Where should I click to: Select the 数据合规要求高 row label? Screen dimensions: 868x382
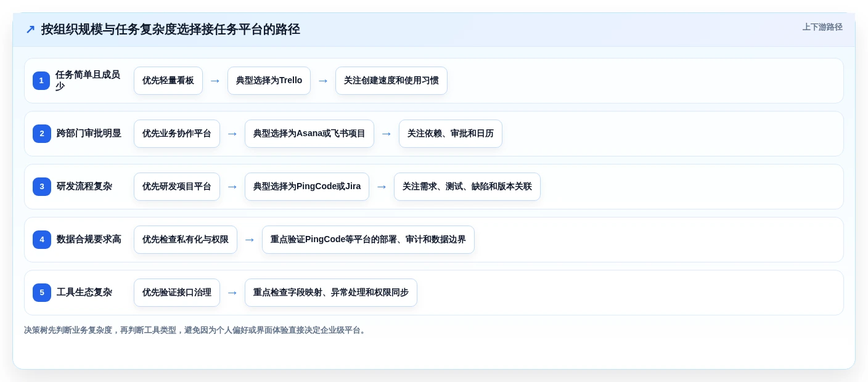pyautogui.click(x=89, y=240)
